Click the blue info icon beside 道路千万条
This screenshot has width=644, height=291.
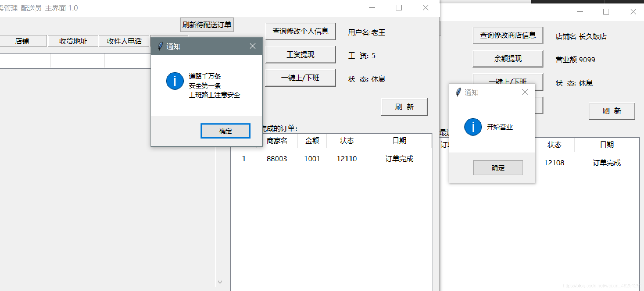click(x=175, y=81)
